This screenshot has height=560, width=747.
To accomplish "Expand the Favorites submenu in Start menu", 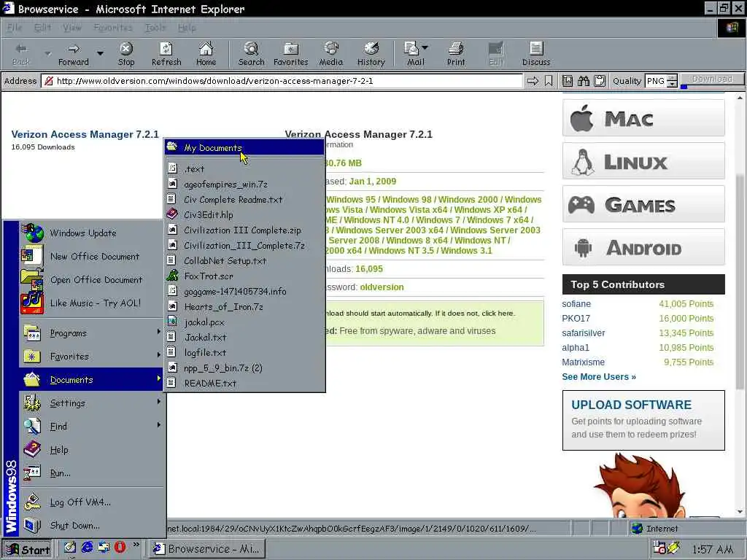I will coord(91,356).
